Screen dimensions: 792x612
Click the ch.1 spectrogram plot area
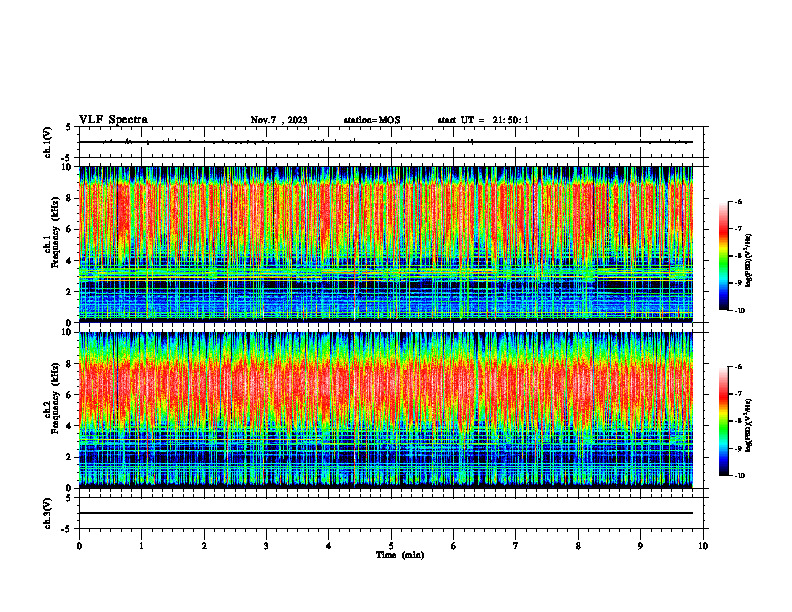(386, 244)
